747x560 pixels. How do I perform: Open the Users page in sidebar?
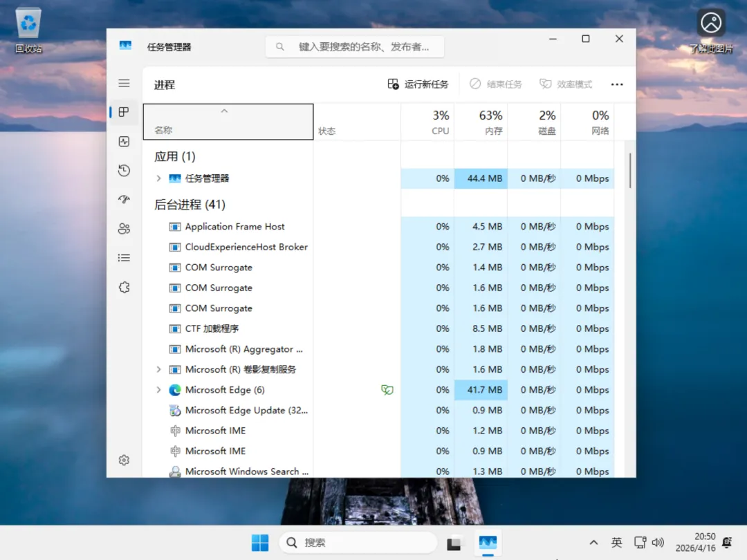[x=124, y=229]
